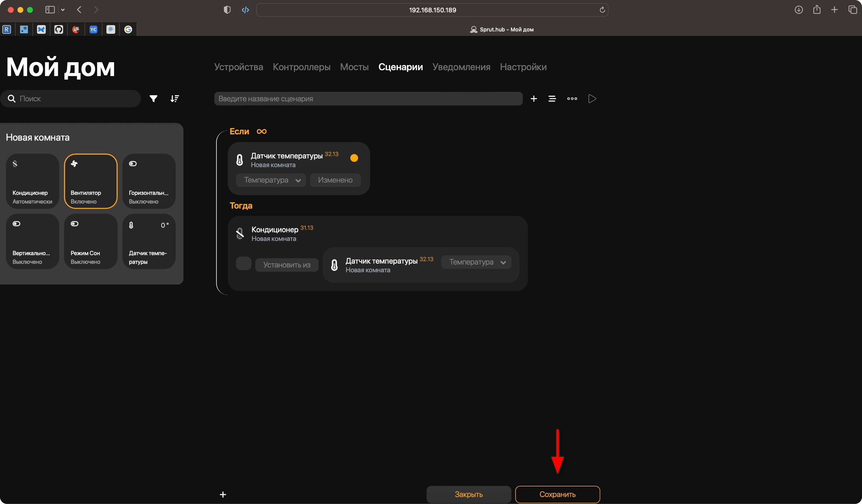Toggle the Горизонтальн... device tile
The height and width of the screenshot is (504, 862).
149,181
